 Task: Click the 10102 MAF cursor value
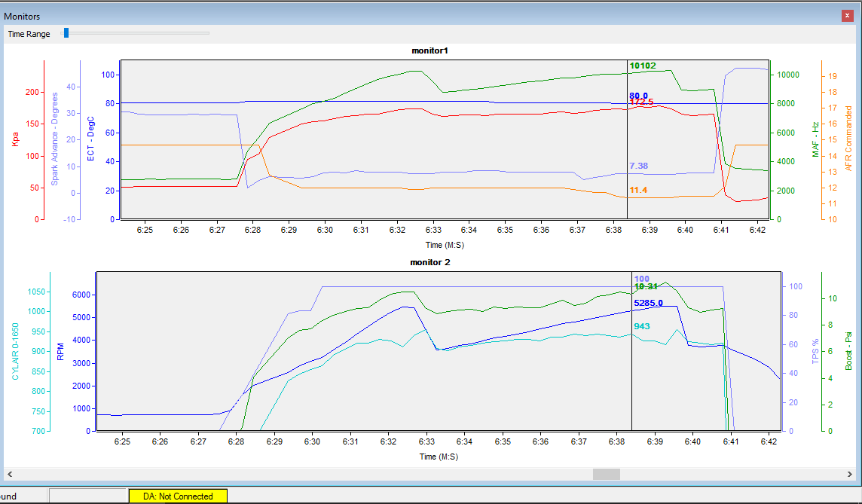click(x=643, y=66)
